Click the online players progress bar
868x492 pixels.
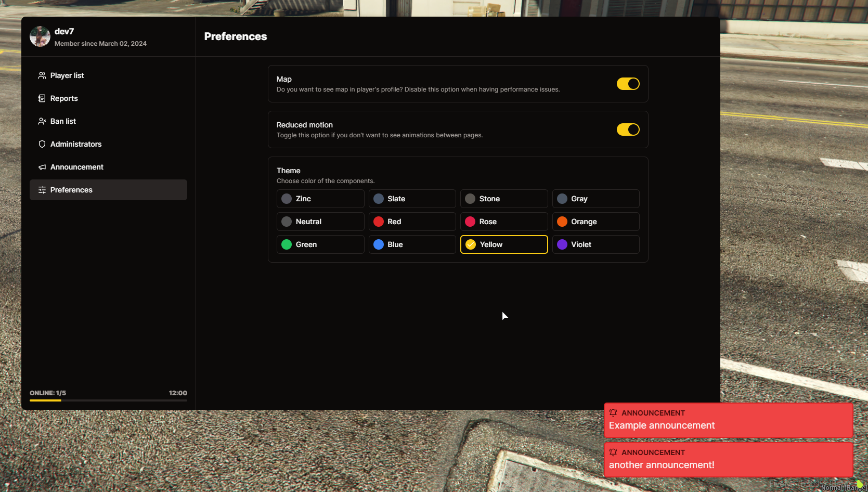[x=108, y=400]
